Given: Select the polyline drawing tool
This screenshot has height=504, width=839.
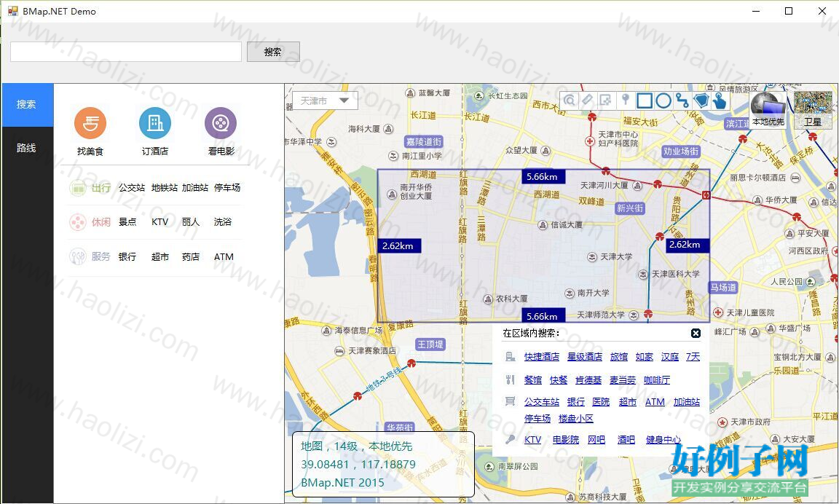Looking at the screenshot, I should pyautogui.click(x=682, y=100).
